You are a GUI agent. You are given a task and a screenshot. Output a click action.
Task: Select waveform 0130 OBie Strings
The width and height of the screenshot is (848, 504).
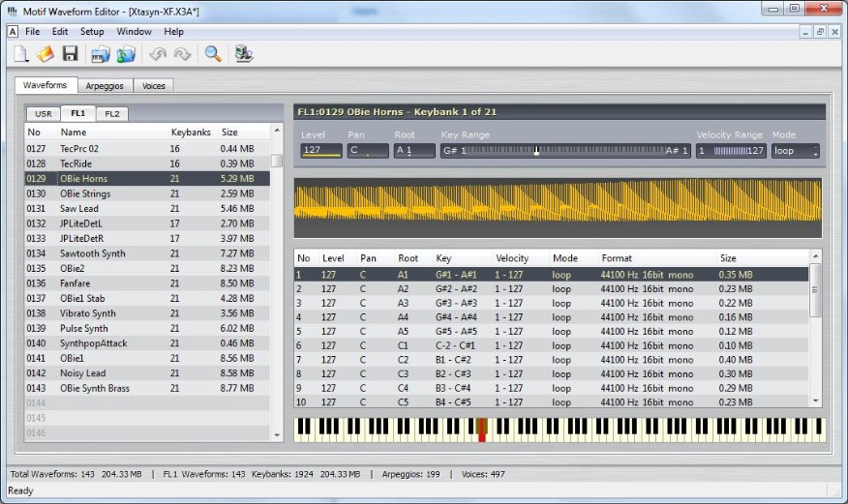pyautogui.click(x=147, y=193)
